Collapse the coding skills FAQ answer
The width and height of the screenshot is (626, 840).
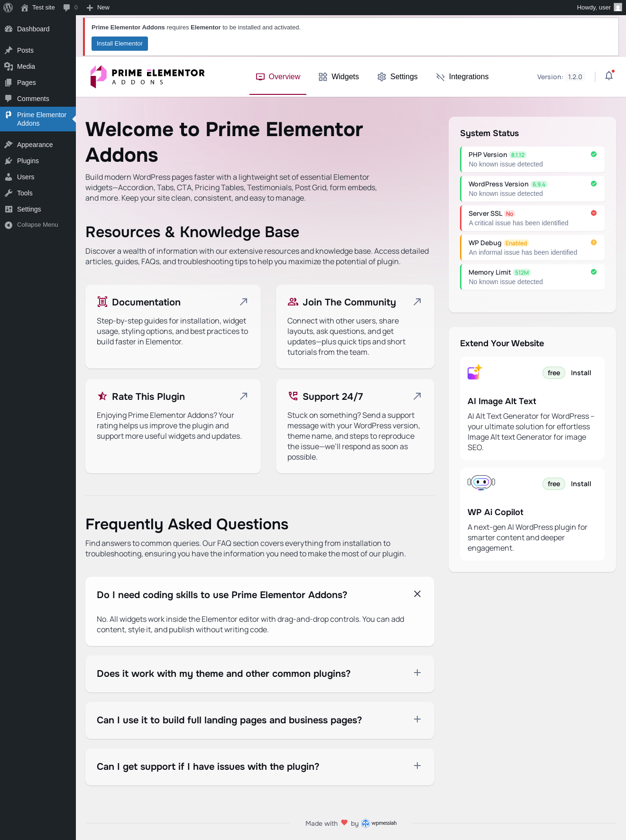(417, 594)
